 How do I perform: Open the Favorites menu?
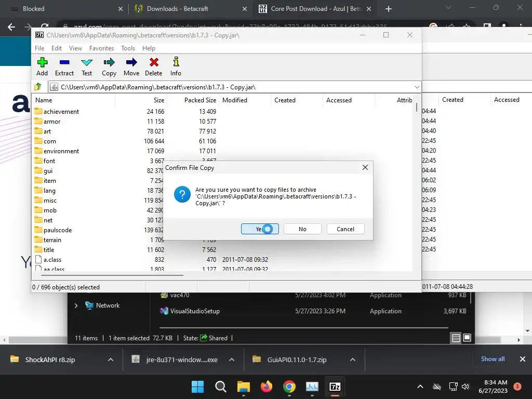tap(101, 48)
